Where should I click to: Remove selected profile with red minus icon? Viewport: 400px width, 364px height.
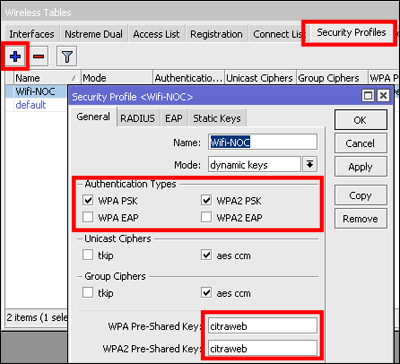[39, 56]
